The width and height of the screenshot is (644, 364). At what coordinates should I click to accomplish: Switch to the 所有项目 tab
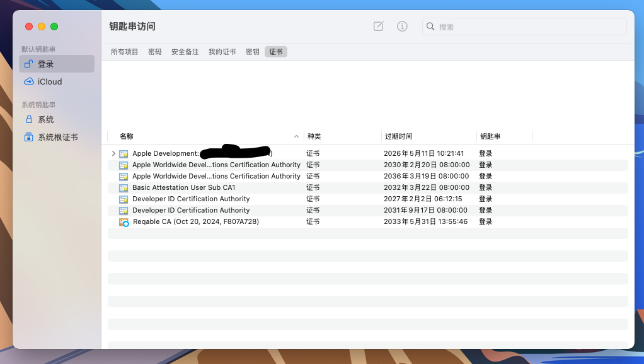(124, 52)
